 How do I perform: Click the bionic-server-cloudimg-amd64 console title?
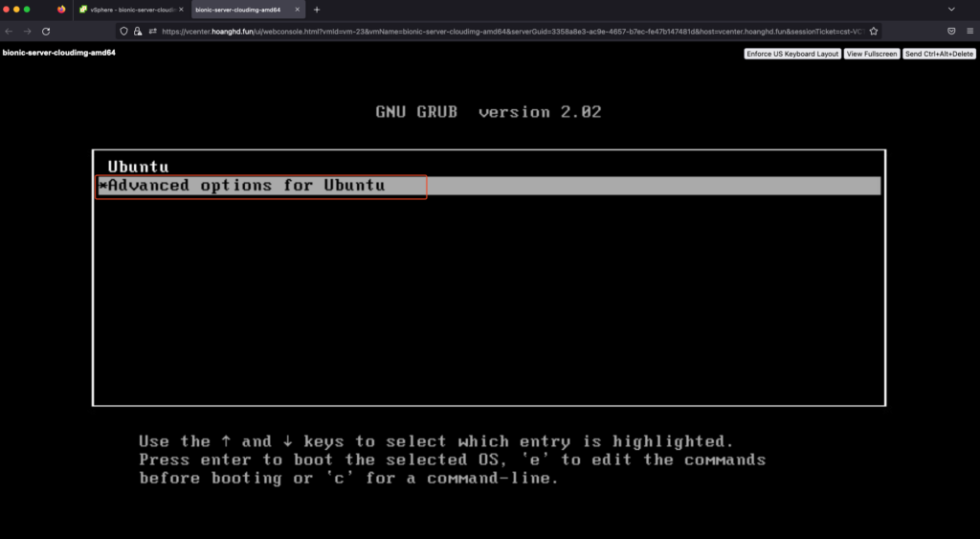(x=58, y=53)
